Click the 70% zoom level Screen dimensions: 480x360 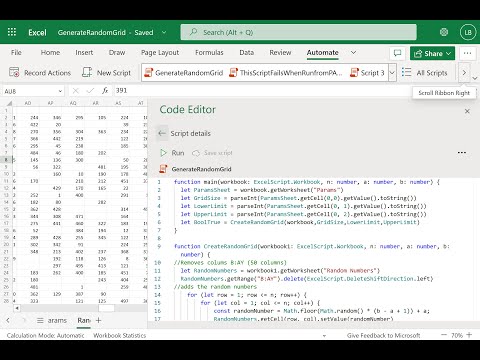457,335
